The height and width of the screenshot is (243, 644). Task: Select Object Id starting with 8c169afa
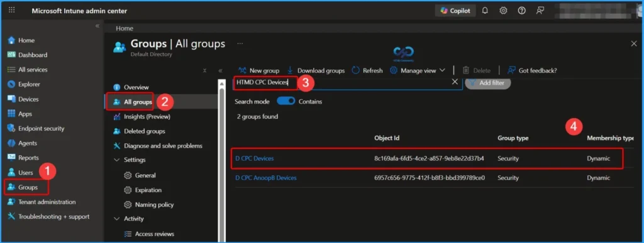click(x=429, y=158)
